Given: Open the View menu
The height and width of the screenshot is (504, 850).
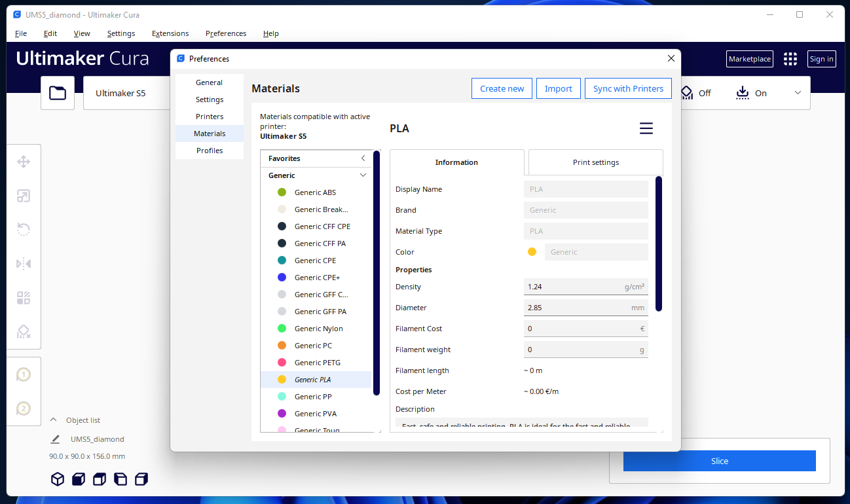Looking at the screenshot, I should pos(82,33).
